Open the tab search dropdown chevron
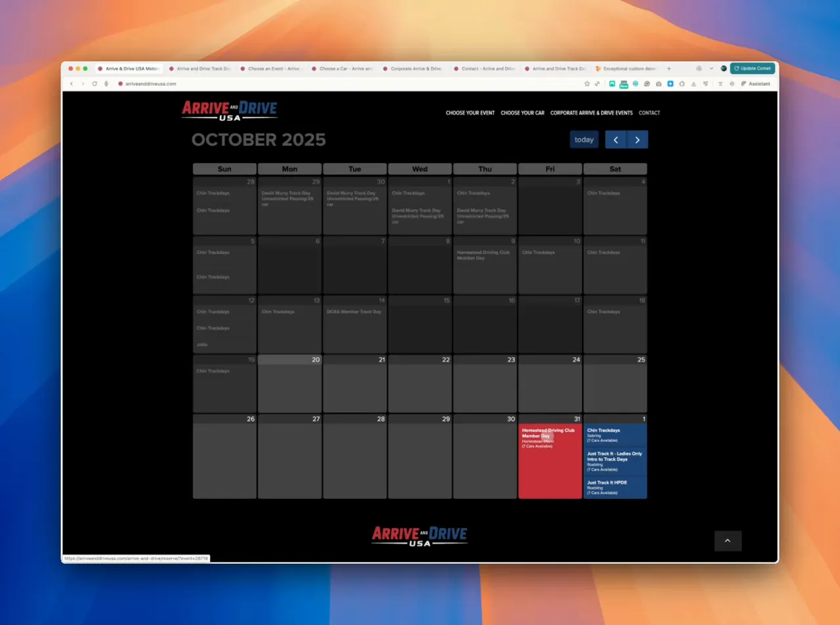840x625 pixels. [x=710, y=68]
